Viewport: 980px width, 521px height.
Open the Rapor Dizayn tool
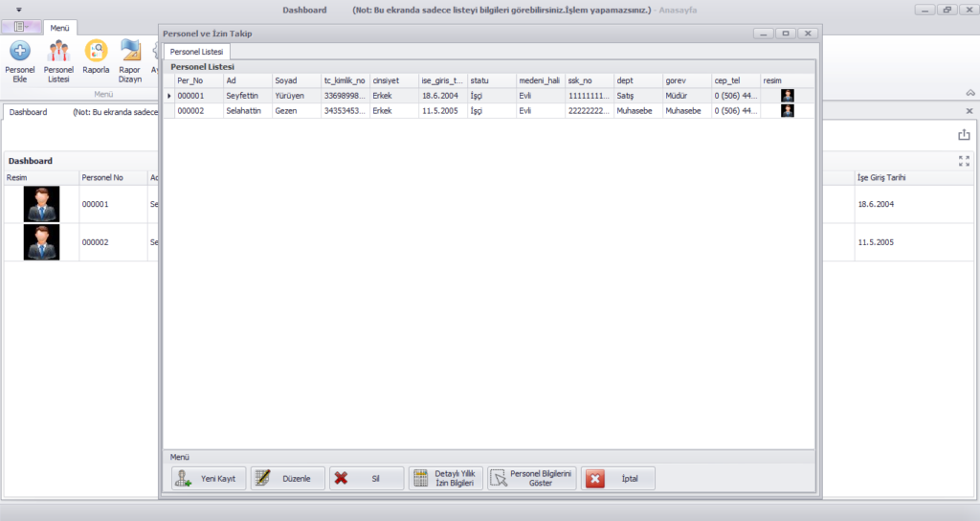click(x=130, y=59)
